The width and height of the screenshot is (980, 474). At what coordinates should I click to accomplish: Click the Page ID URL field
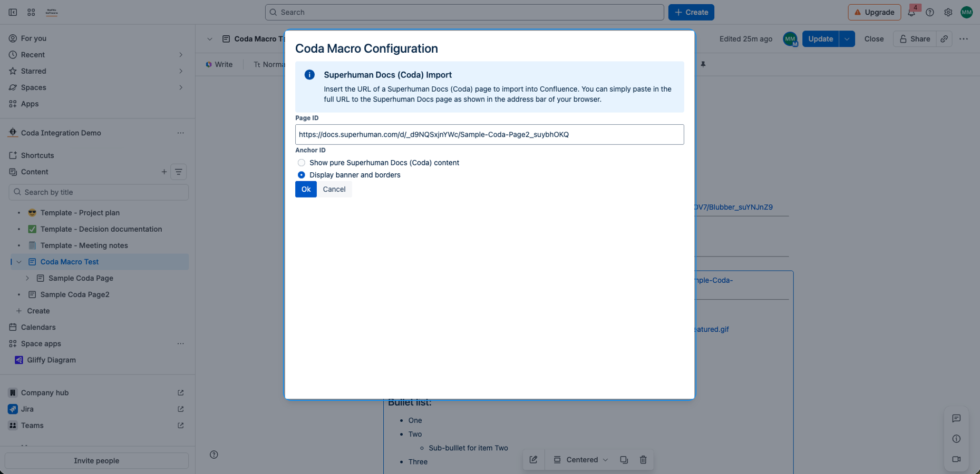coord(489,134)
